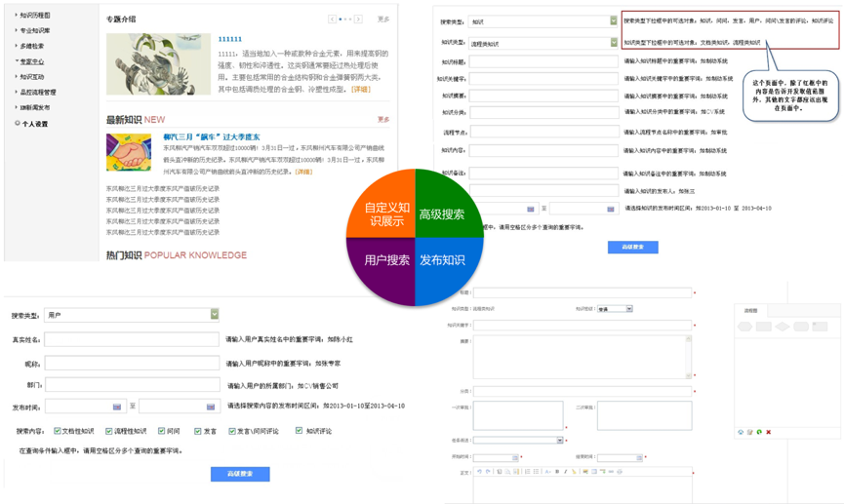Open topic link 111111
This screenshot has height=504, width=844.
coord(230,39)
